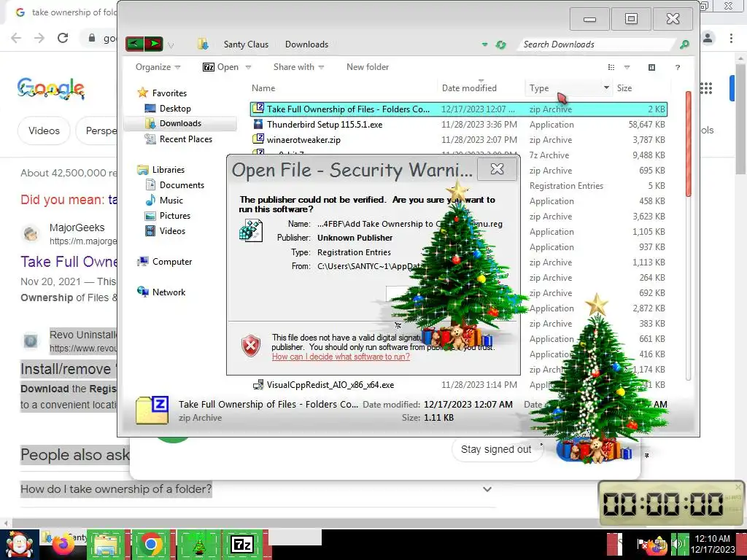The image size is (747, 560).
Task: Select Santy Claus in the address breadcrumb
Action: (246, 44)
